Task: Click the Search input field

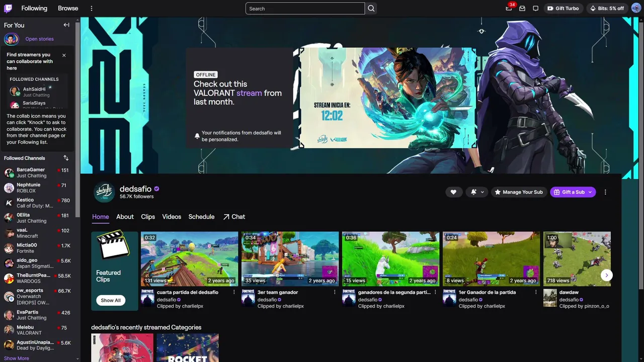Action: click(305, 9)
